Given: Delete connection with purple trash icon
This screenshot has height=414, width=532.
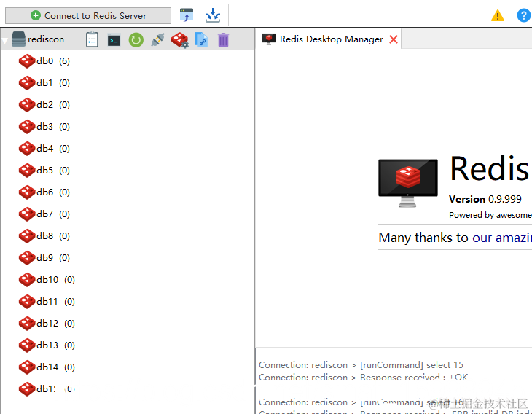Looking at the screenshot, I should click(223, 40).
